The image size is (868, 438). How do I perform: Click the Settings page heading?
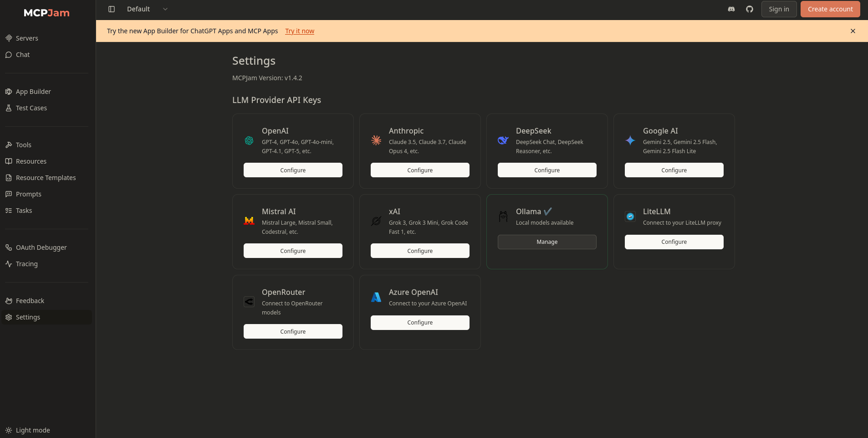[254, 61]
